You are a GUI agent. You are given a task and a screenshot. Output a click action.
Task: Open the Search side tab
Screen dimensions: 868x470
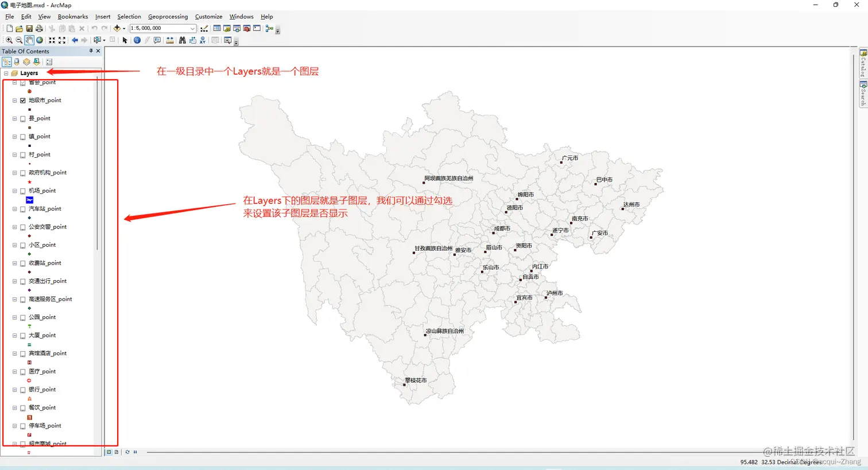coord(863,94)
